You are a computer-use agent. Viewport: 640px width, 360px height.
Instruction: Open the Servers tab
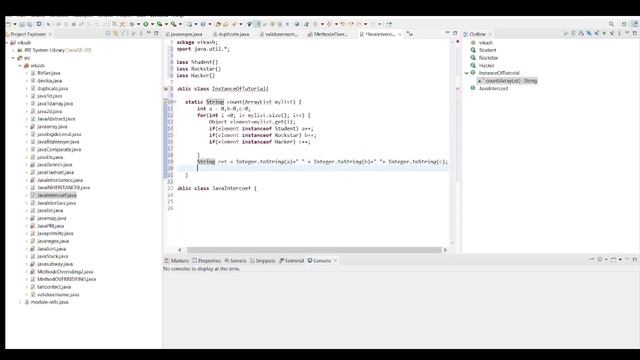coord(235,261)
